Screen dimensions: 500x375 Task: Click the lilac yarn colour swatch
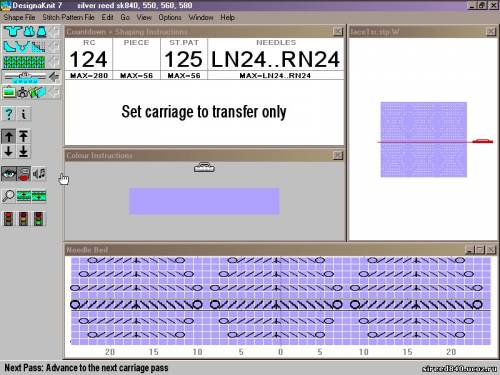(x=204, y=201)
